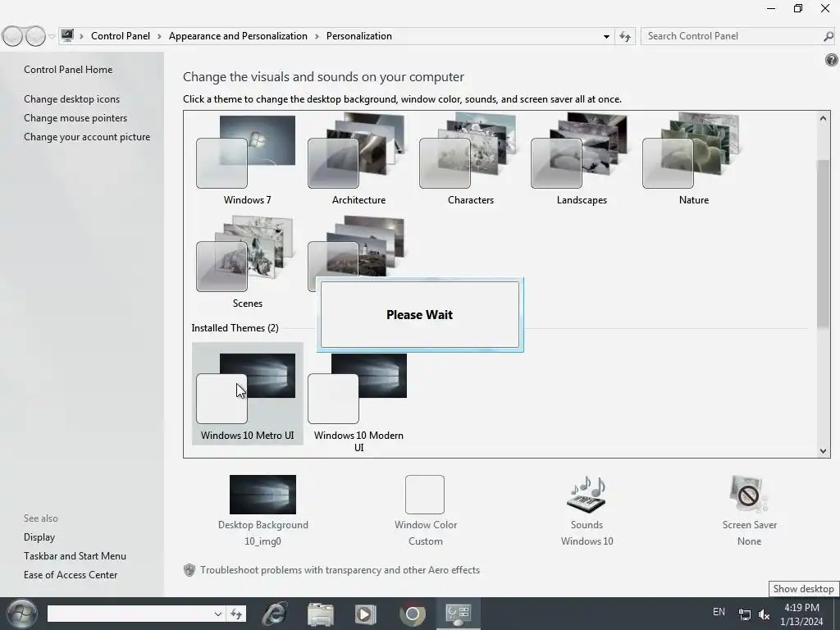Click the Forward navigation button
Image resolution: width=840 pixels, height=630 pixels.
tap(35, 36)
